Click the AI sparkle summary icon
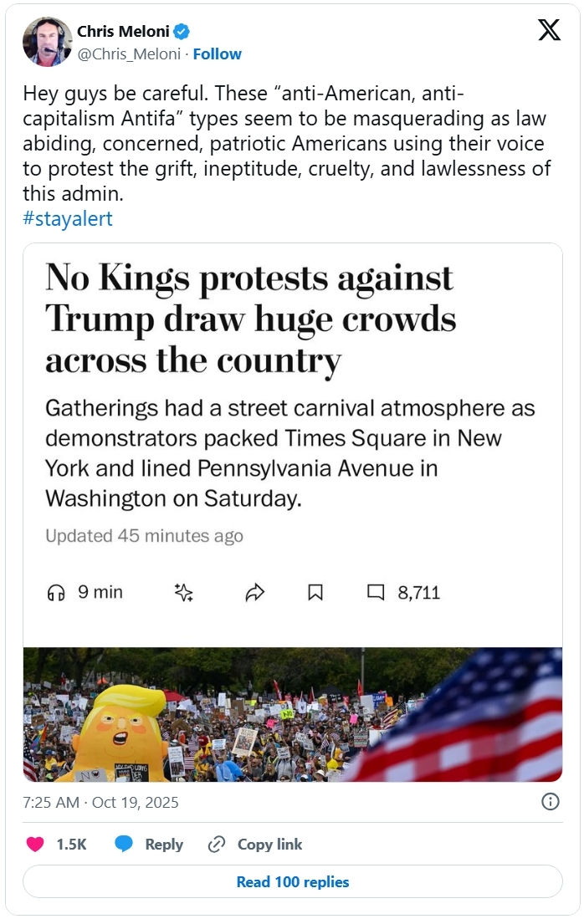Image resolution: width=584 pixels, height=924 pixels. [183, 593]
